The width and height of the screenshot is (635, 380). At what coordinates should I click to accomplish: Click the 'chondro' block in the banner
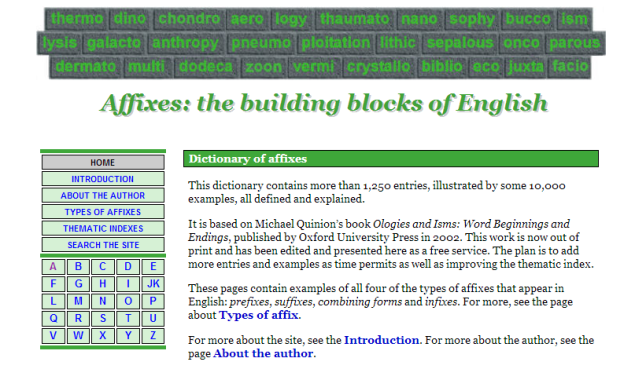pyautogui.click(x=189, y=19)
